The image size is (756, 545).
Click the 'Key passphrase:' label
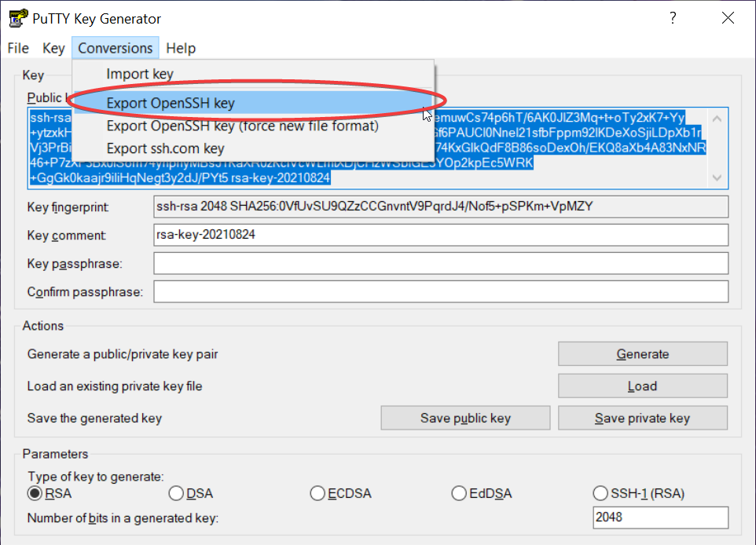[x=75, y=264]
